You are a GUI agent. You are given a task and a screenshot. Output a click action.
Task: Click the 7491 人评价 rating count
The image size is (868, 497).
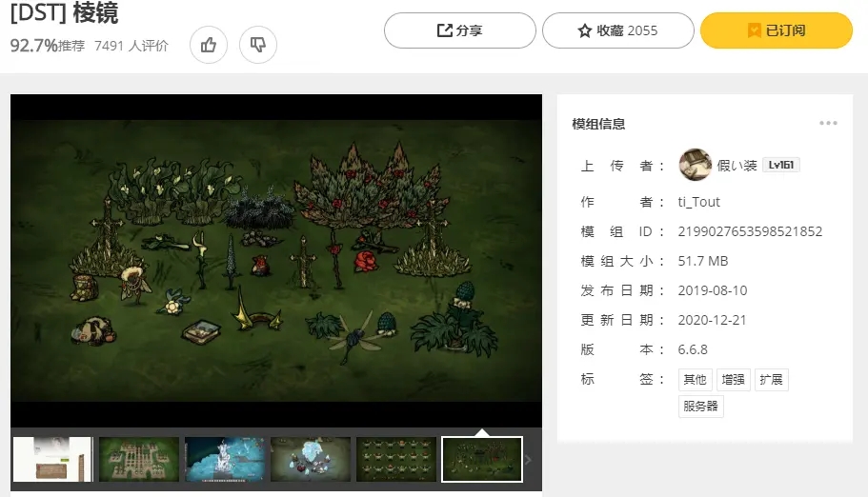(131, 46)
